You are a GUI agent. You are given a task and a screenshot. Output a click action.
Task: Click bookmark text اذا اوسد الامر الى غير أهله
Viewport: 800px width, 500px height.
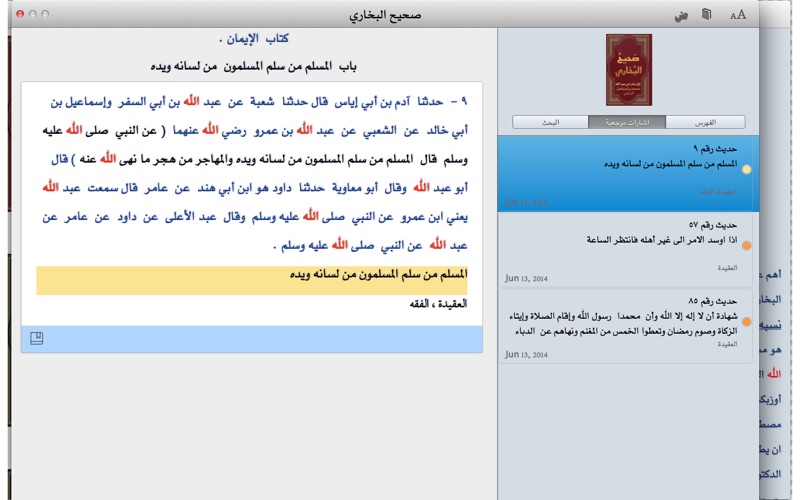(x=662, y=240)
